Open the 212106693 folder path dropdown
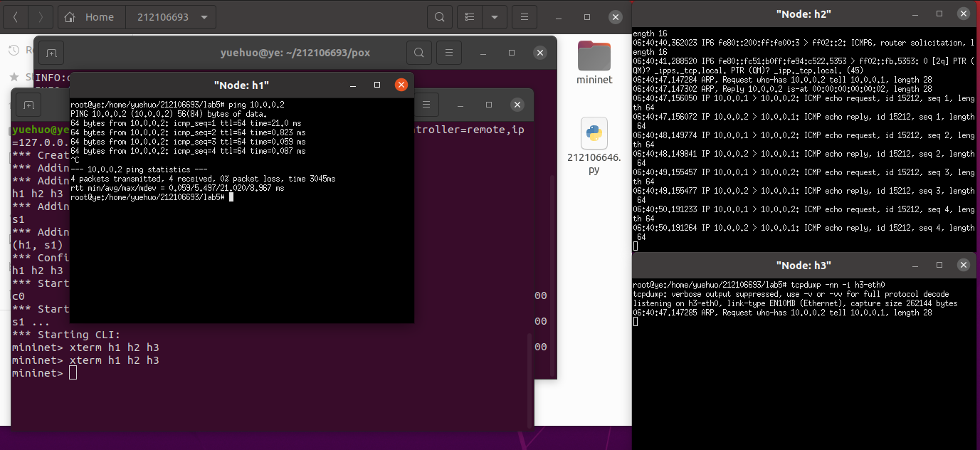Image resolution: width=980 pixels, height=450 pixels. tap(204, 16)
